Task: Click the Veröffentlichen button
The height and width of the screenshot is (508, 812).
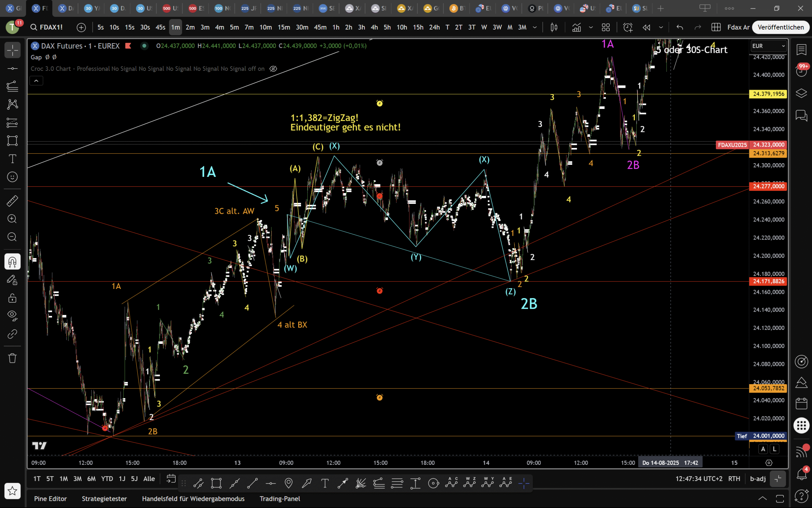Action: (780, 27)
